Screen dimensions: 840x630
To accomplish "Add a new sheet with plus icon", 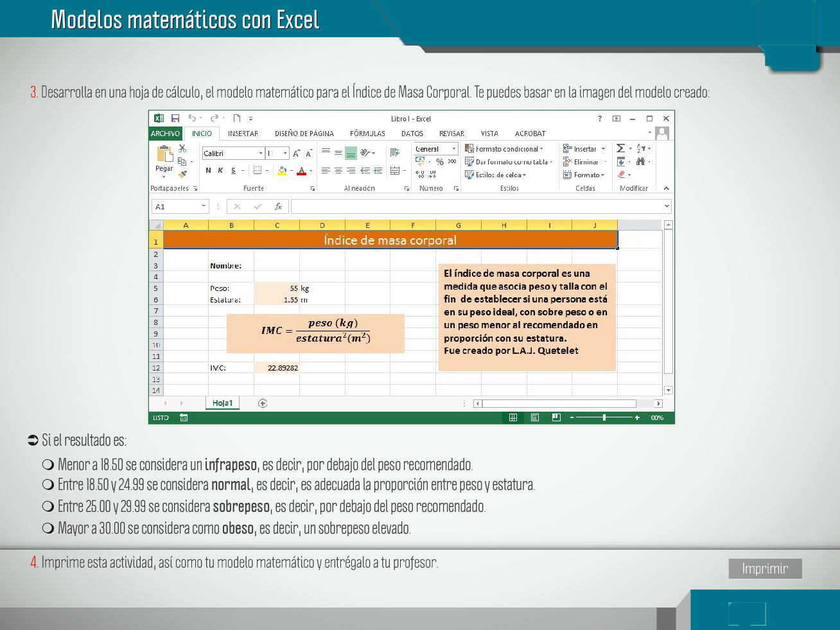I will pyautogui.click(x=263, y=403).
